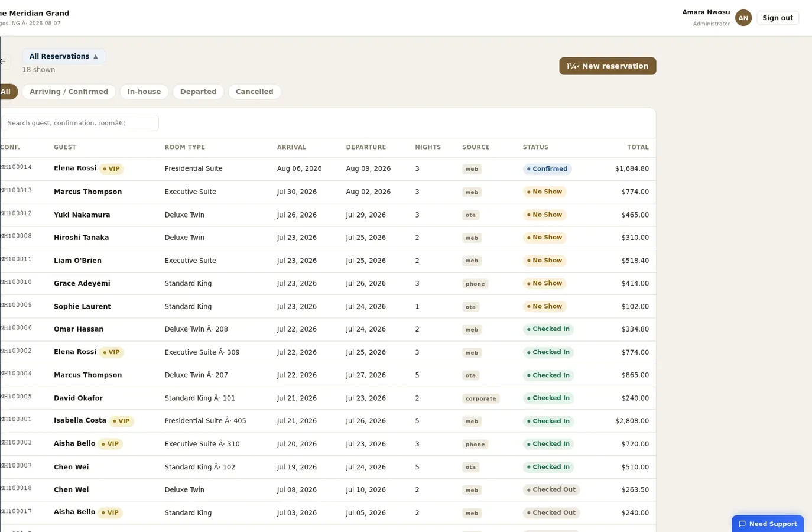Click the $1,684.80 total amount
Viewport: 812px width, 532px height.
point(632,168)
